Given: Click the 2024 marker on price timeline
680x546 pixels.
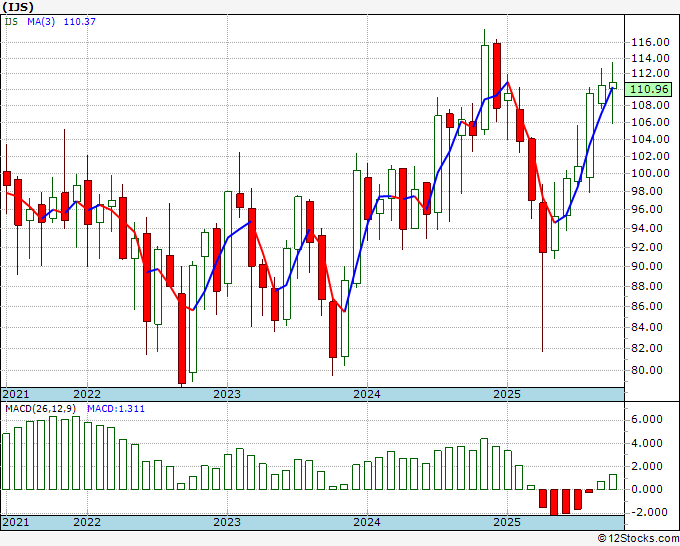Looking at the screenshot, I should (367, 394).
